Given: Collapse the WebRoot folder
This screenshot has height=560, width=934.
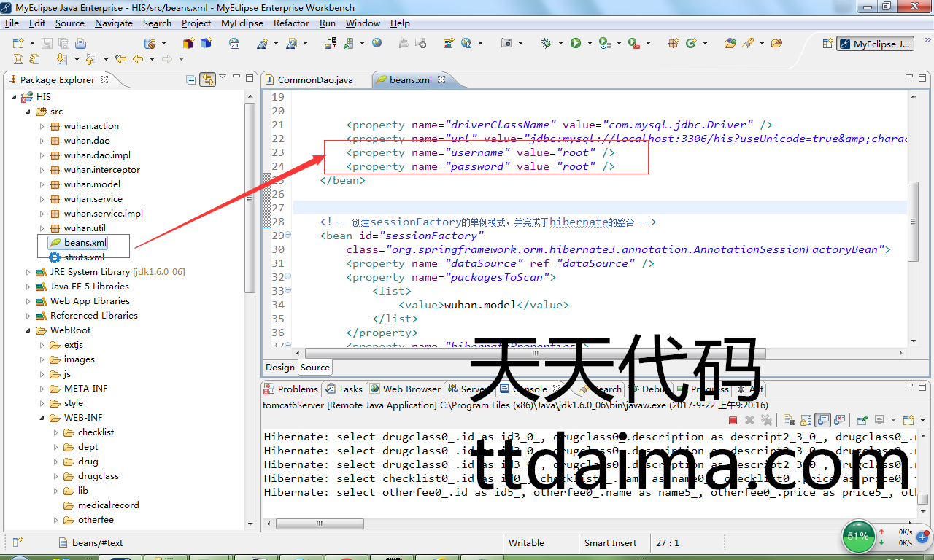Looking at the screenshot, I should (28, 330).
